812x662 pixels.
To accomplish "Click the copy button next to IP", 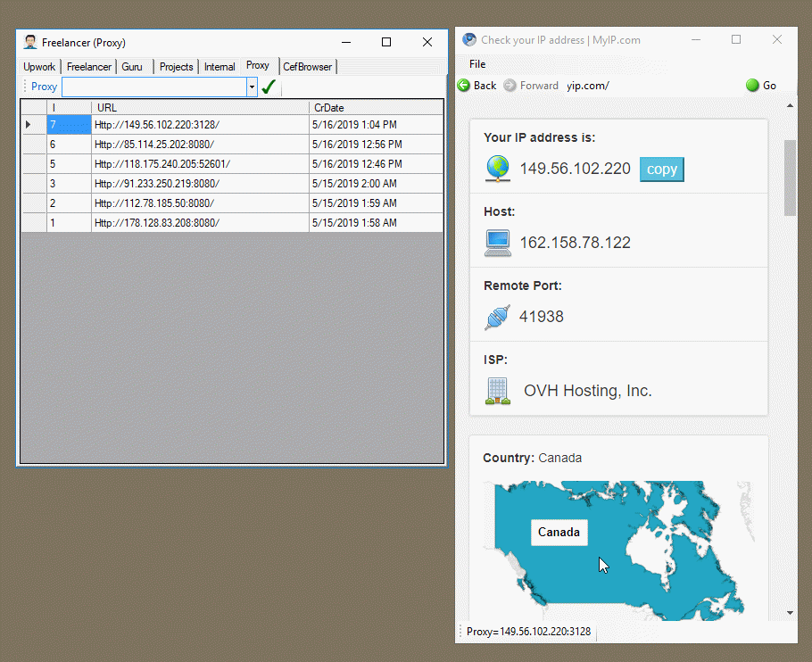I will tap(662, 170).
